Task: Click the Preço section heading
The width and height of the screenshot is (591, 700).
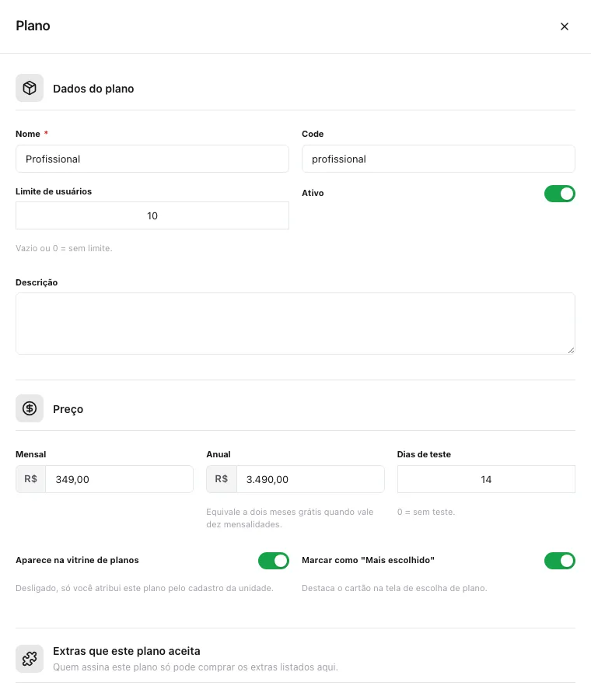Action: click(x=68, y=409)
